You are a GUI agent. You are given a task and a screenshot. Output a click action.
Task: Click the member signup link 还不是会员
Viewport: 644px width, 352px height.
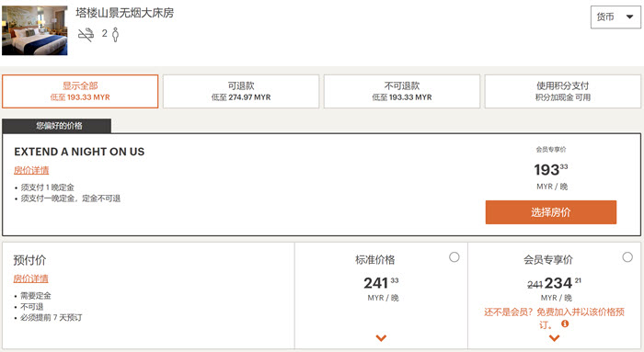click(554, 318)
